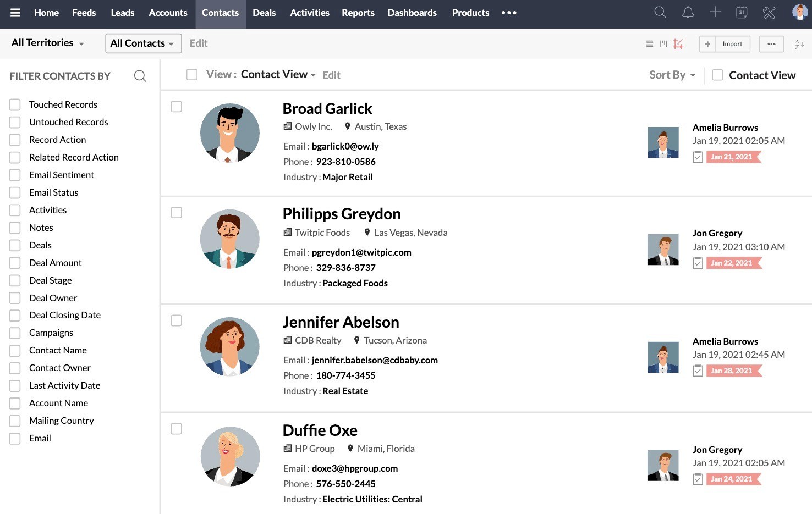Image resolution: width=812 pixels, height=514 pixels.
Task: Click HP Group company building icon
Action: coord(287,449)
